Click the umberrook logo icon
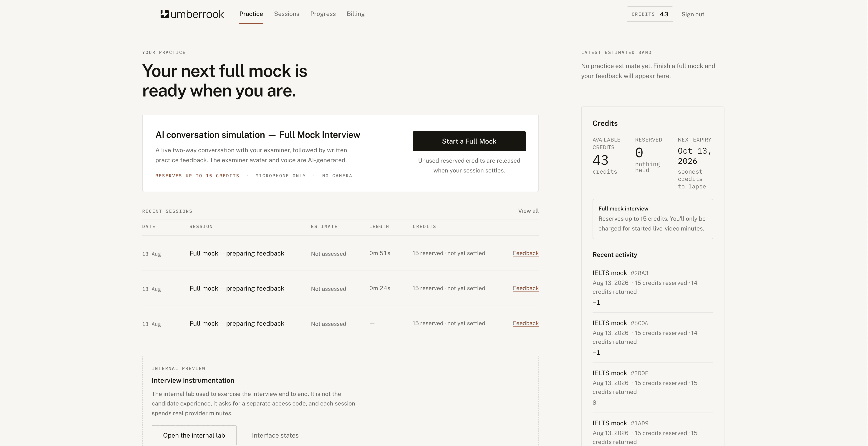This screenshot has width=868, height=446. click(164, 14)
